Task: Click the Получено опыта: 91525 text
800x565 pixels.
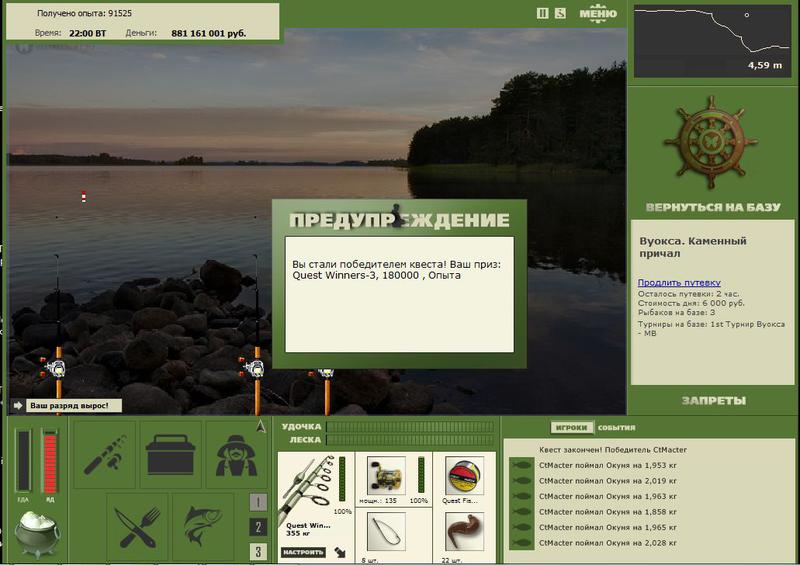Action: click(84, 13)
